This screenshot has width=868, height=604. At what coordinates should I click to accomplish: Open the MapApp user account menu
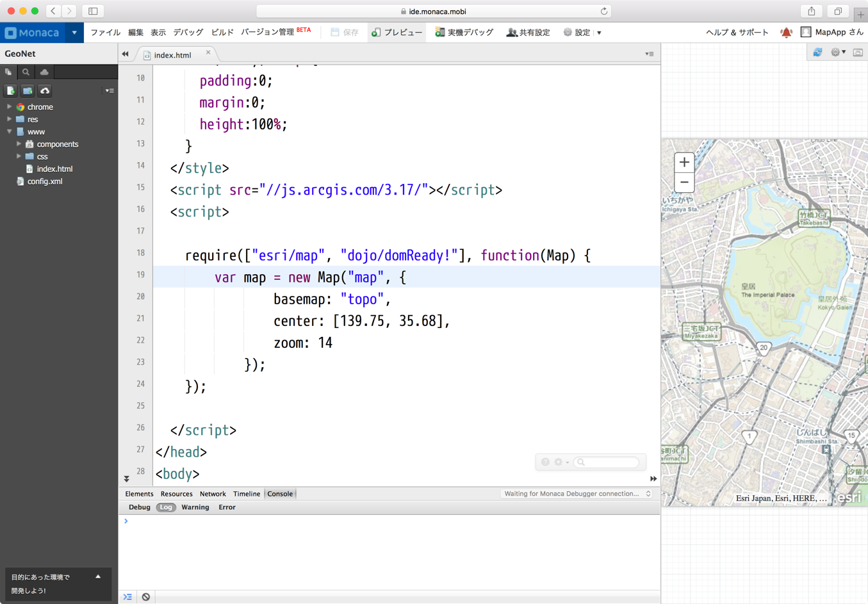pos(832,33)
